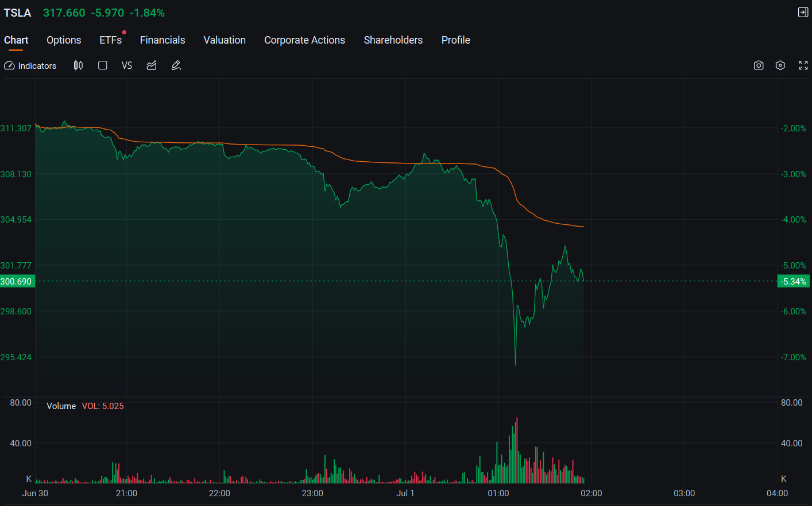This screenshot has width=812, height=506.
Task: Click the 304.954 price axis label
Action: 16,220
